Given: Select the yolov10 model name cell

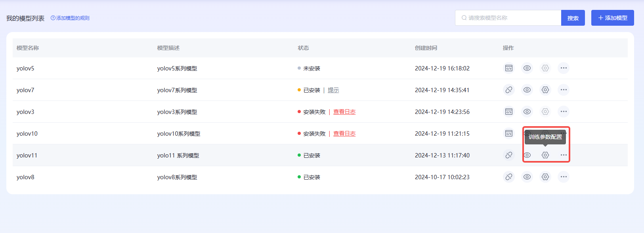Looking at the screenshot, I should (27, 134).
